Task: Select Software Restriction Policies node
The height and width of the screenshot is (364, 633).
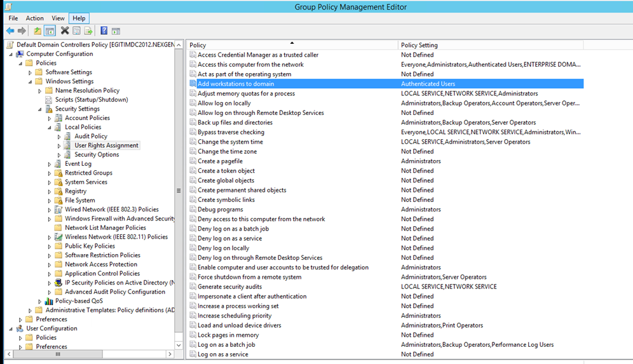Action: point(102,255)
